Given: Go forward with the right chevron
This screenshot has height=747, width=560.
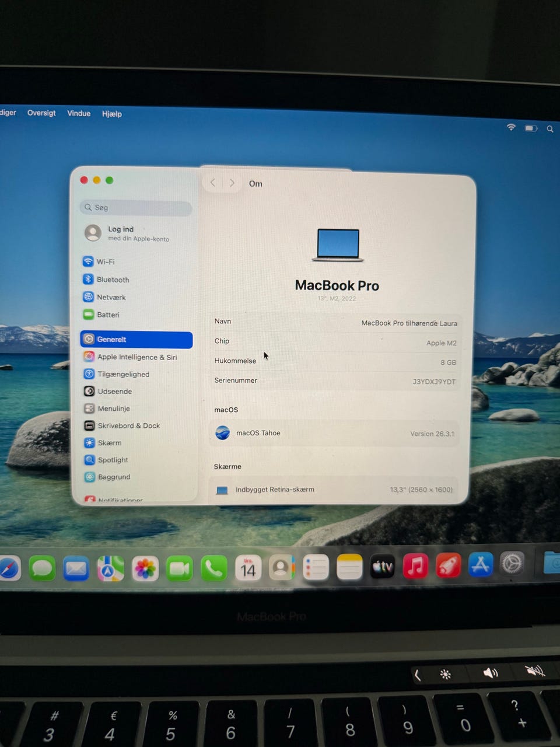Looking at the screenshot, I should point(232,183).
